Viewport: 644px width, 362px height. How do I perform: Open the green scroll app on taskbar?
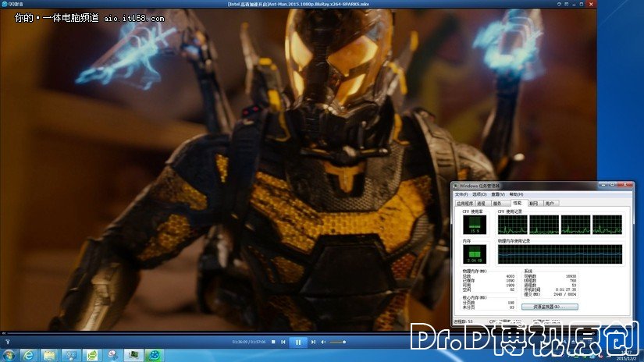coord(92,355)
